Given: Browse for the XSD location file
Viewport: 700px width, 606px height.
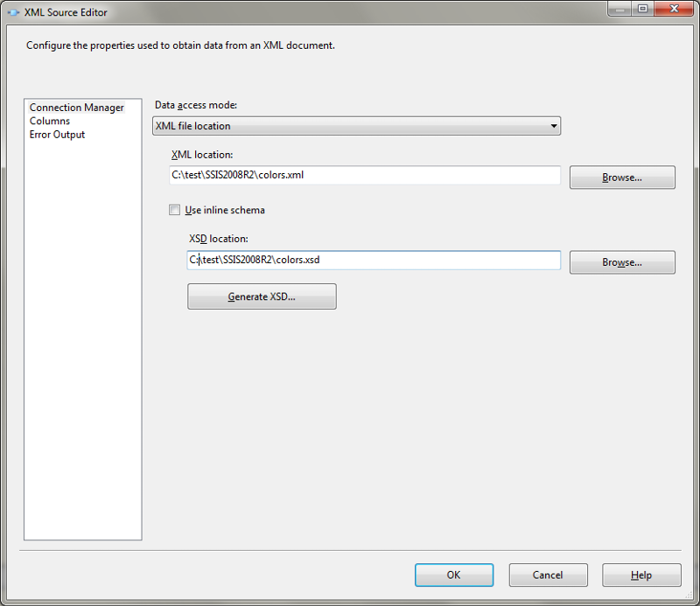Looking at the screenshot, I should click(622, 262).
